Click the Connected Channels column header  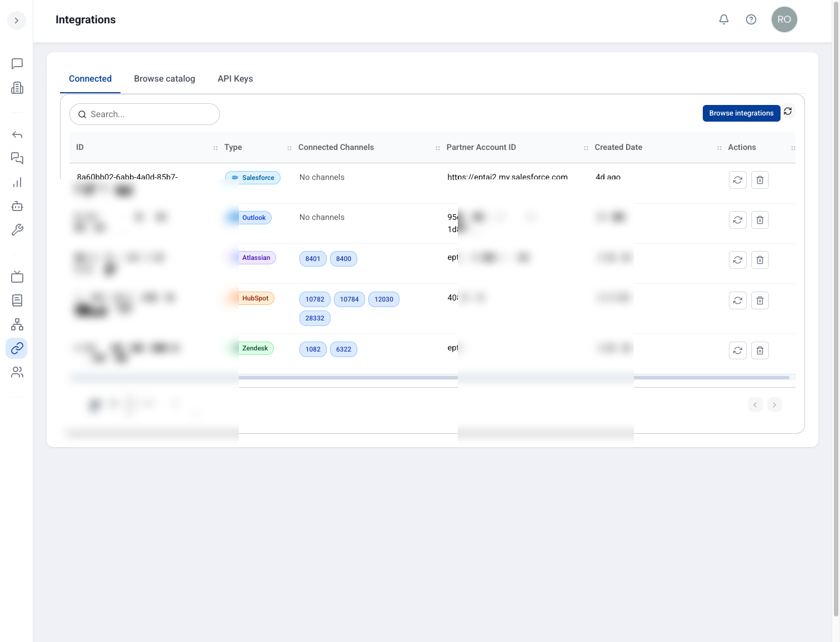[x=336, y=147]
